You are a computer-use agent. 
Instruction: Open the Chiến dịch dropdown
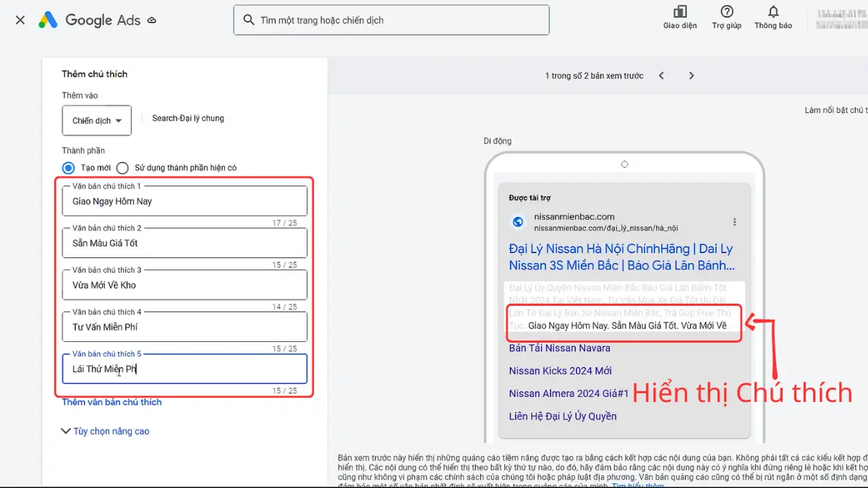point(96,120)
